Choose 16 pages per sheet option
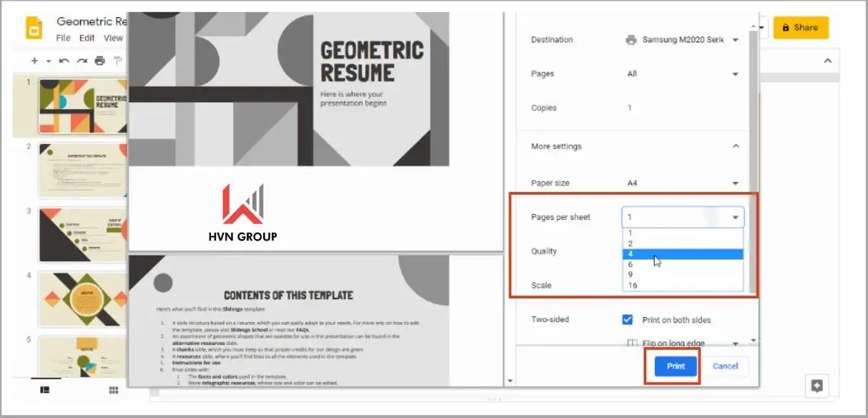Viewport: 868px width, 418px height. coord(683,286)
